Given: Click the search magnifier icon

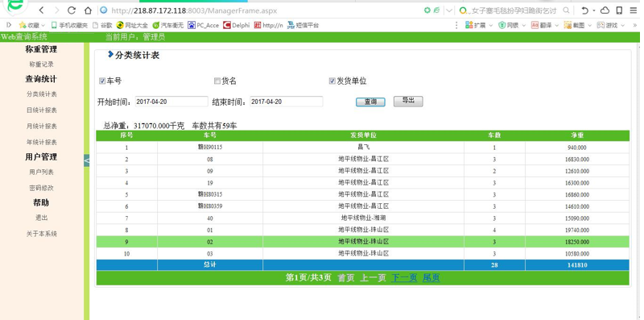Looking at the screenshot, I should 566,10.
